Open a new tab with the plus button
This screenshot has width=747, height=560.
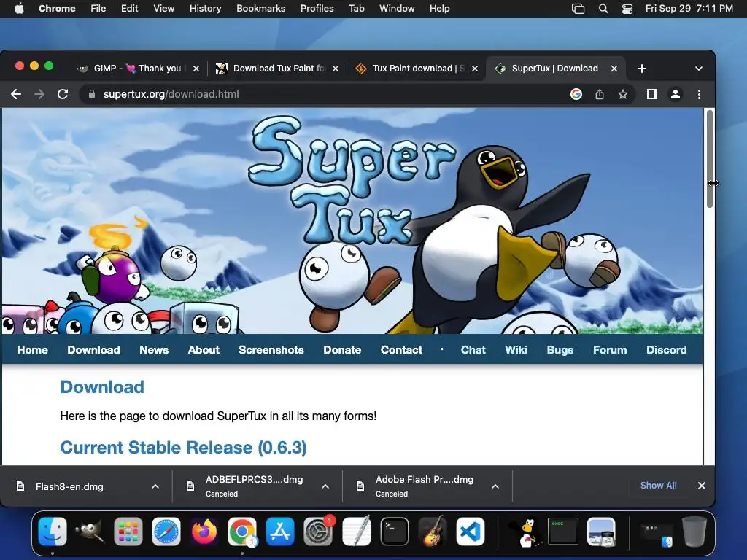coord(642,69)
